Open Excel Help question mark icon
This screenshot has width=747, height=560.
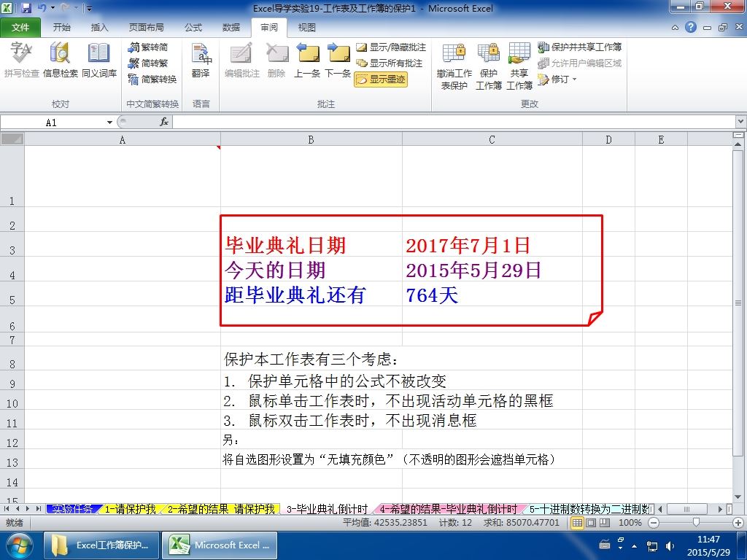[x=691, y=27]
